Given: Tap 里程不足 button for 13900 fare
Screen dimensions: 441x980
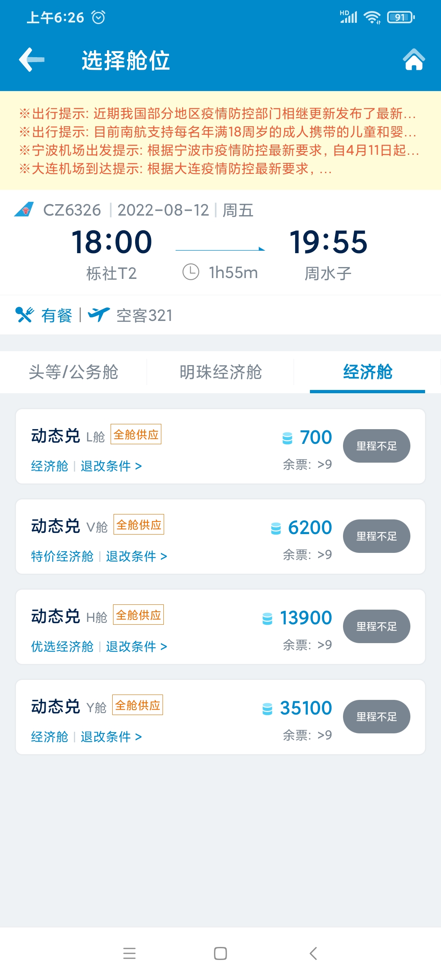Looking at the screenshot, I should click(376, 626).
